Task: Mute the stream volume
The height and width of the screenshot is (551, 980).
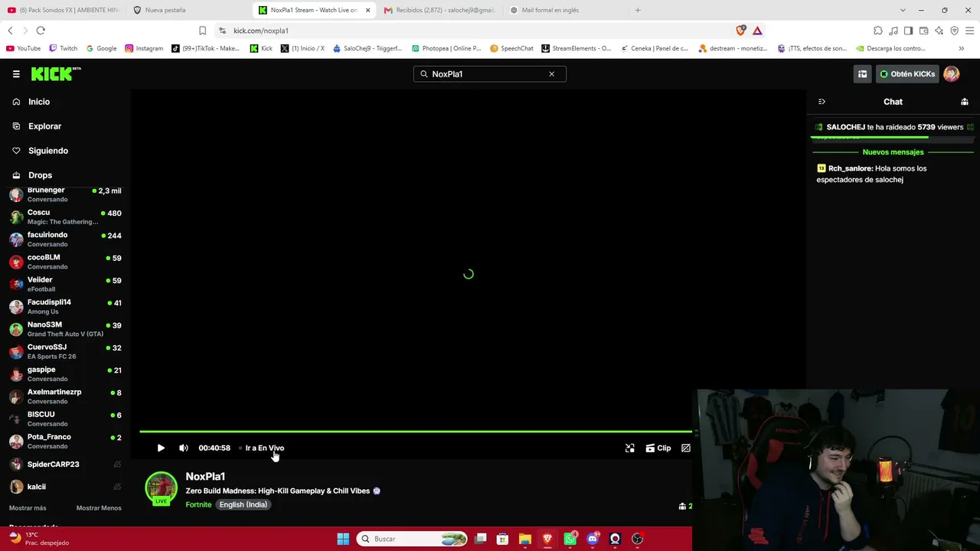Action: coord(184,448)
